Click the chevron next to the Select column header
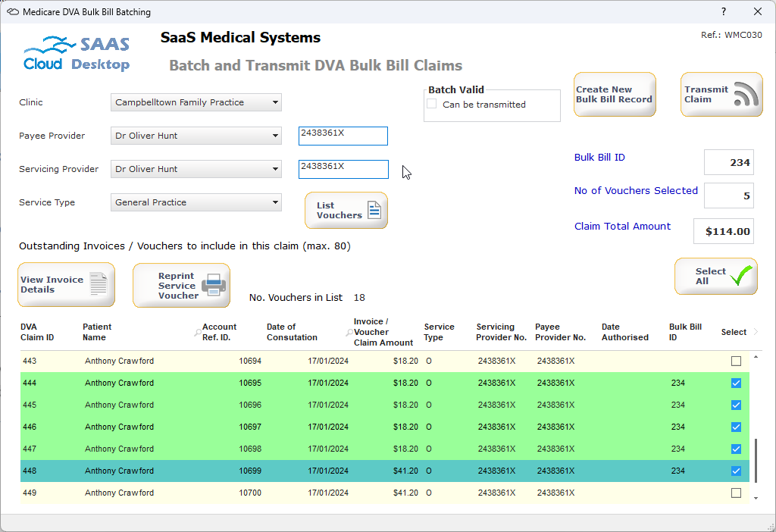Image resolution: width=776 pixels, height=532 pixels. (x=756, y=332)
